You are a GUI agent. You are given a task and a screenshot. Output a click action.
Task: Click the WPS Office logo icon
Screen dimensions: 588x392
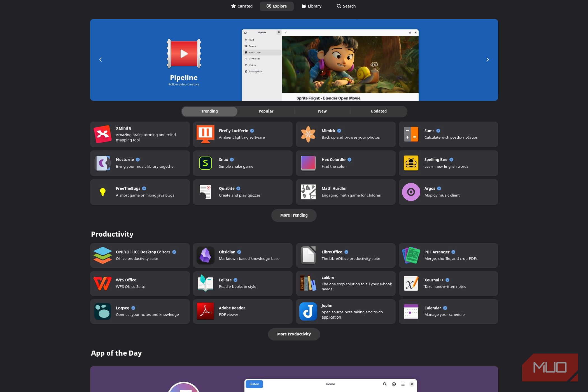[x=102, y=283]
